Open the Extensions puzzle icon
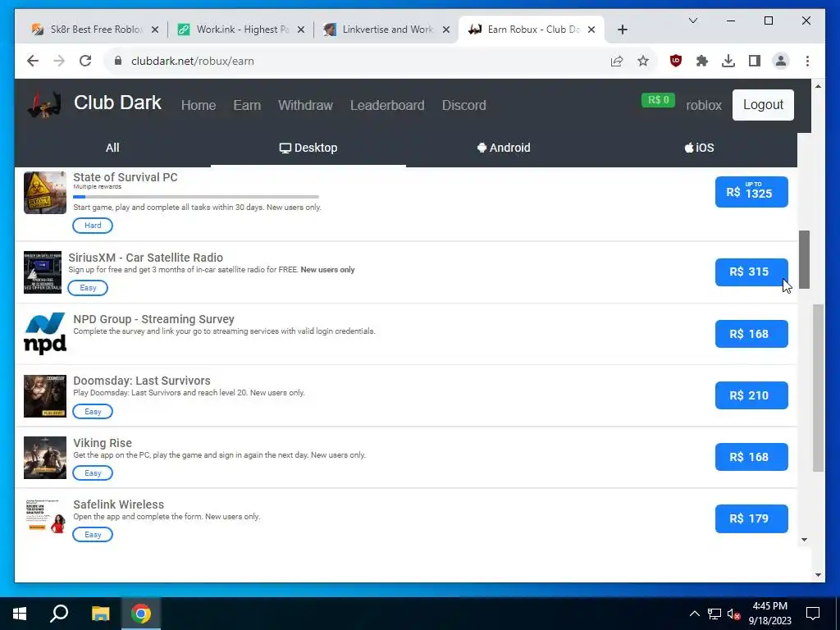Screen dimensions: 840x630 [702, 61]
